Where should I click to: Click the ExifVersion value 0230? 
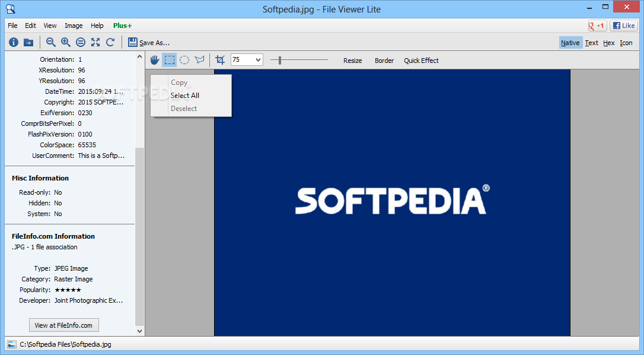point(85,113)
